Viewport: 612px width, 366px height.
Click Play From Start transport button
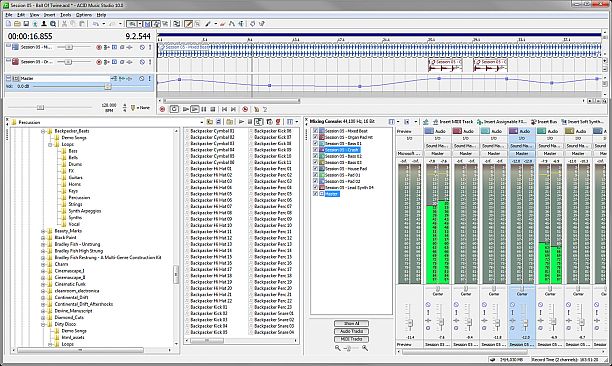[186, 109]
